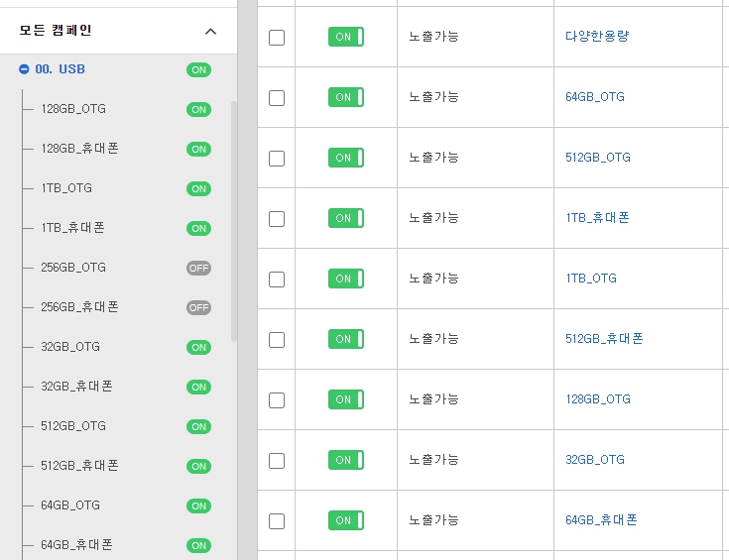This screenshot has width=729, height=560.
Task: Open the 512GB_휴대폰 ad group link
Action: pyautogui.click(x=604, y=339)
